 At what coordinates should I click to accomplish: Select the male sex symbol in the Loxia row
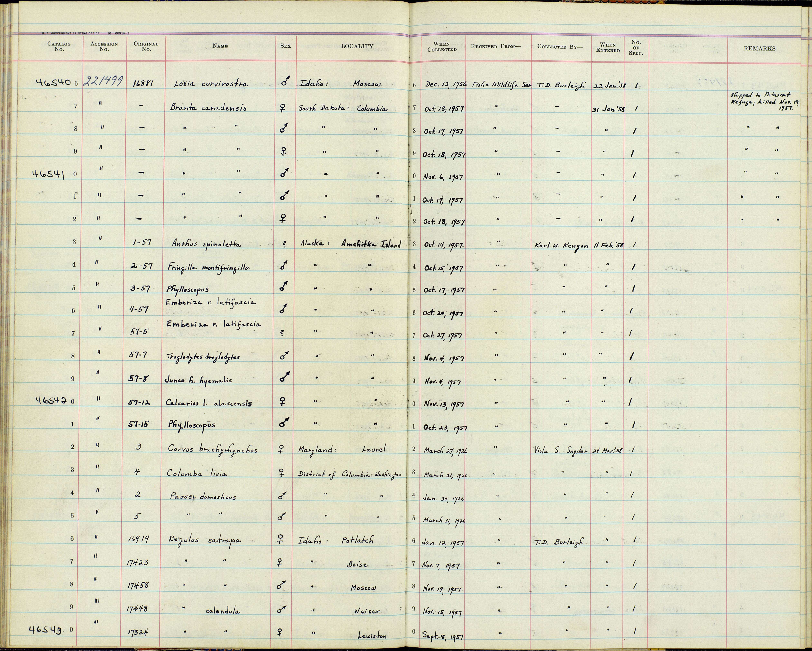tap(285, 81)
